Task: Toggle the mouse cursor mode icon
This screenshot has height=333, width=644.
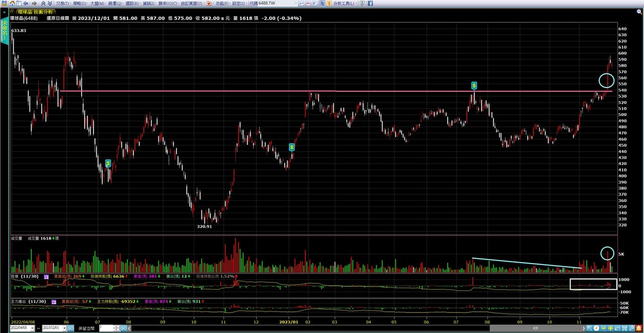Action: (321, 4)
